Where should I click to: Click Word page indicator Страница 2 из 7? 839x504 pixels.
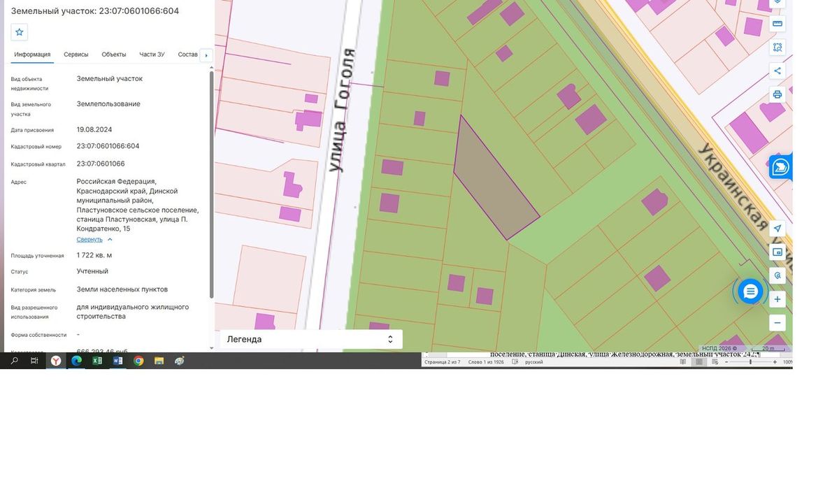(x=443, y=362)
